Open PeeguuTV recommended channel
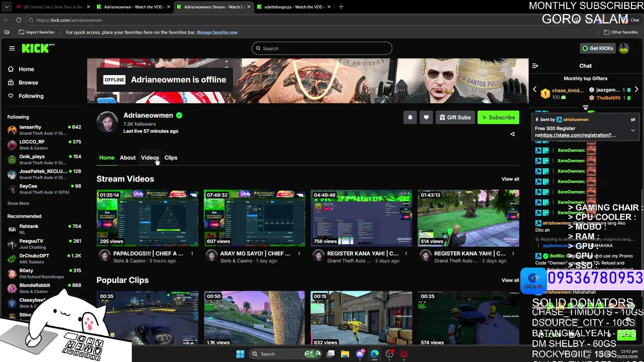Image resolution: width=644 pixels, height=362 pixels. 44,244
